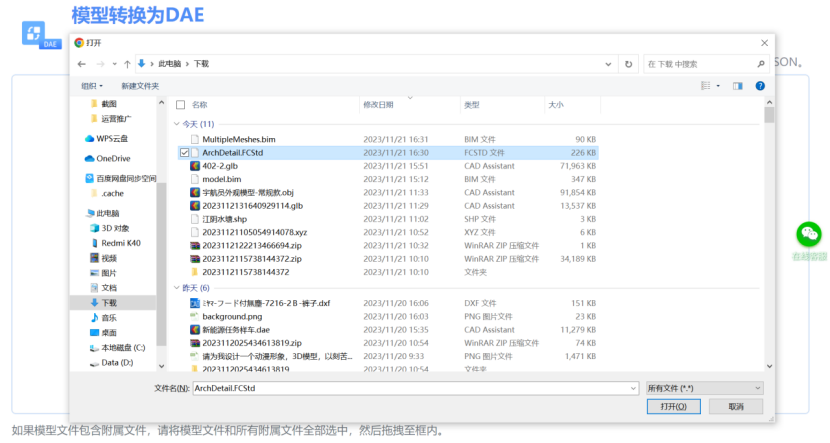Viewport: 830px width, 443px height.
Task: Click the 取消 button
Action: (736, 406)
